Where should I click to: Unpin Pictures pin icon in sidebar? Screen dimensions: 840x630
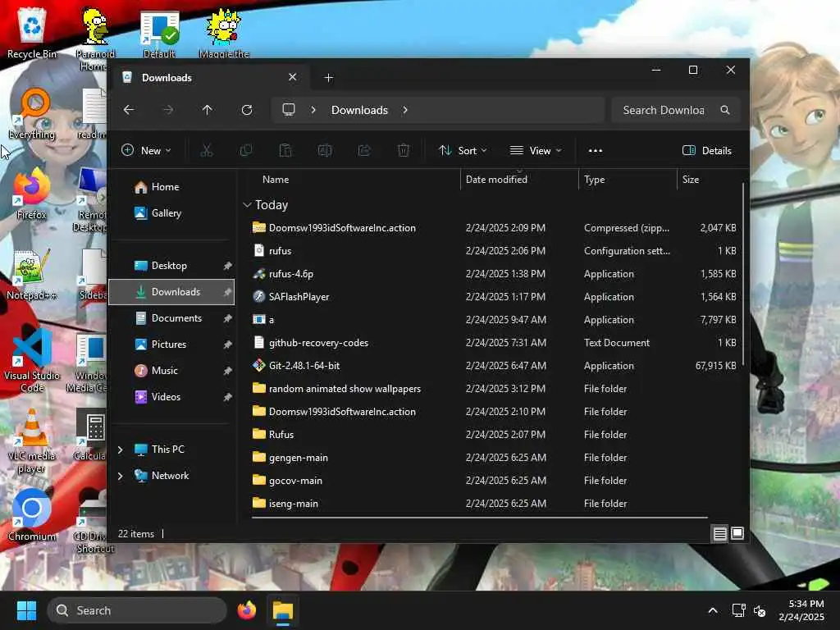coord(227,345)
